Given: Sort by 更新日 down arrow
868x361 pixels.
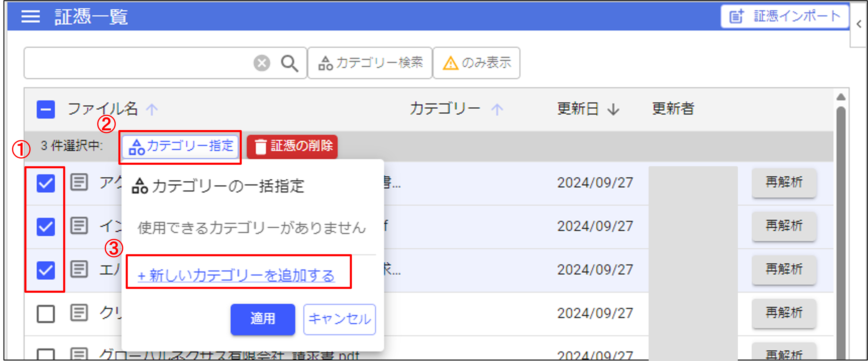Looking at the screenshot, I should 613,109.
